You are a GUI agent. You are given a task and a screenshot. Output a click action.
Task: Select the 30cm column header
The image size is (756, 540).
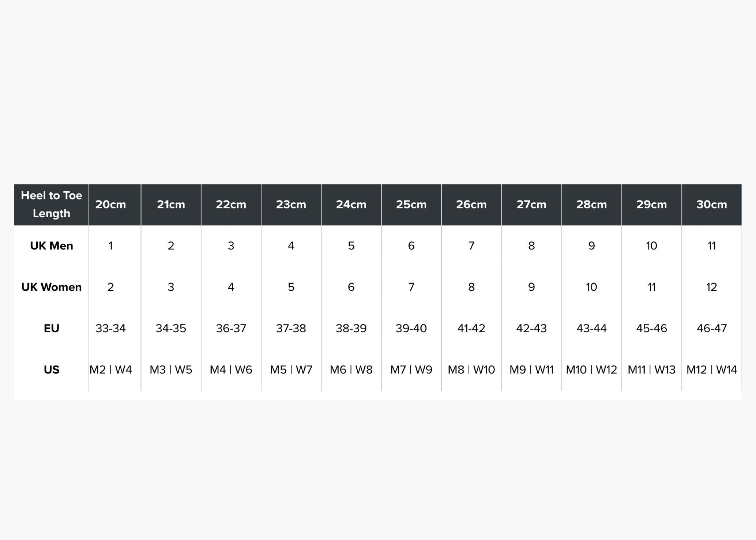(711, 205)
